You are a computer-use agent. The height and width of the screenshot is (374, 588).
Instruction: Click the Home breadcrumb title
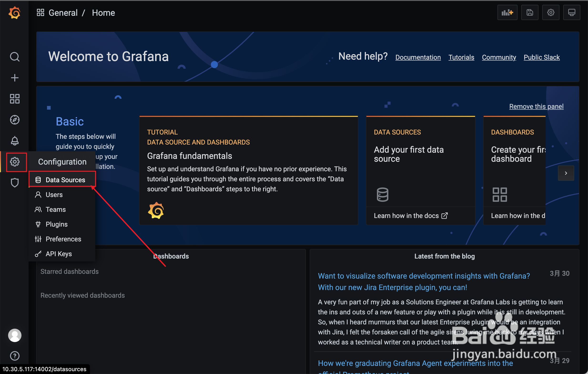[x=103, y=13]
